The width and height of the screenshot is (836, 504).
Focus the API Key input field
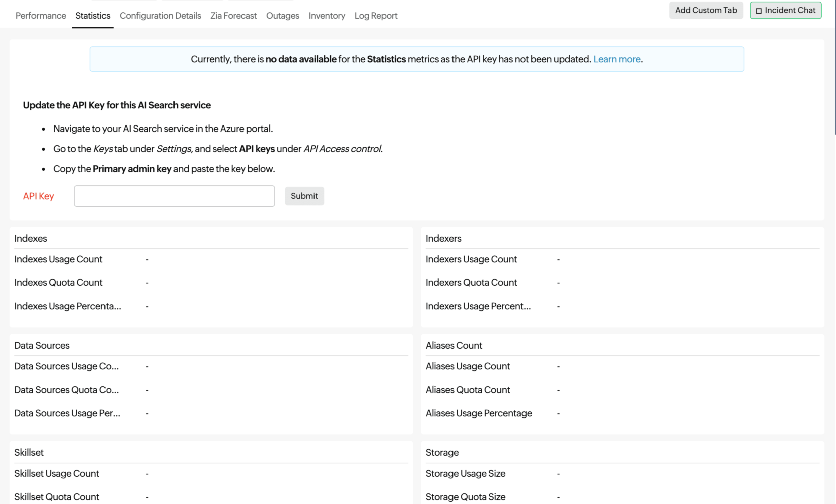click(x=175, y=196)
